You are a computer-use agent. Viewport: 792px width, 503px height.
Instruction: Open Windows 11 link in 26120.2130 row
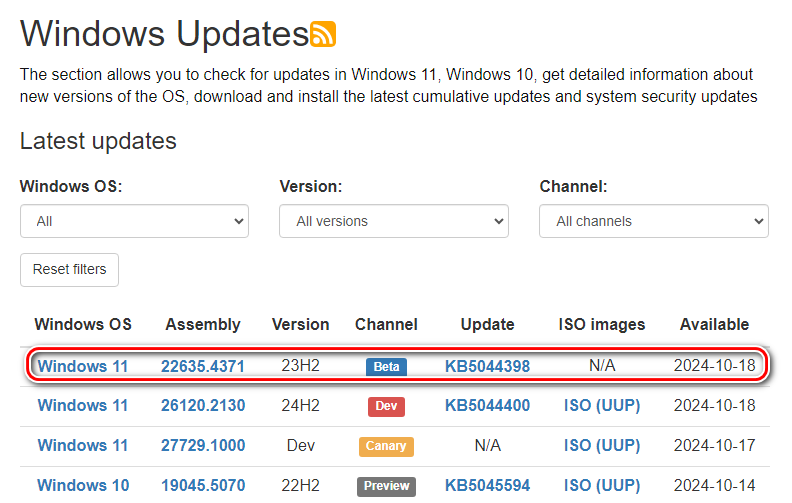tap(83, 406)
